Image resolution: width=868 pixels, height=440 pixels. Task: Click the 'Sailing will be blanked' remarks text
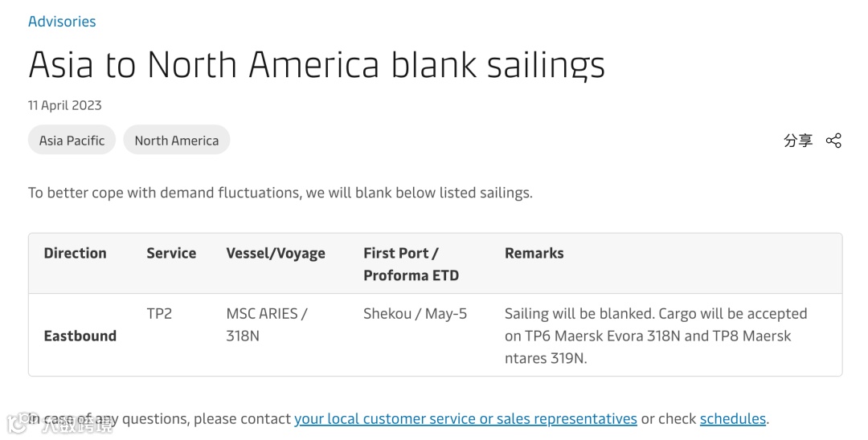[655, 336]
